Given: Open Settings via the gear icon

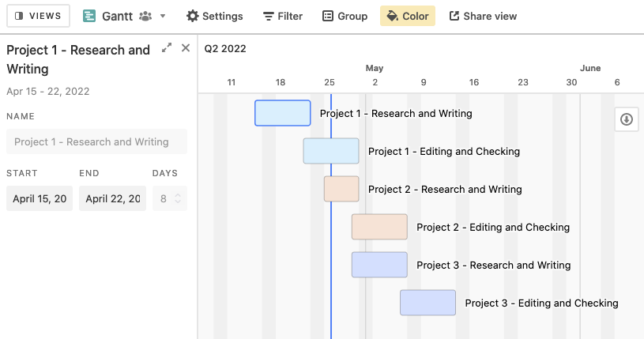Looking at the screenshot, I should click(192, 16).
